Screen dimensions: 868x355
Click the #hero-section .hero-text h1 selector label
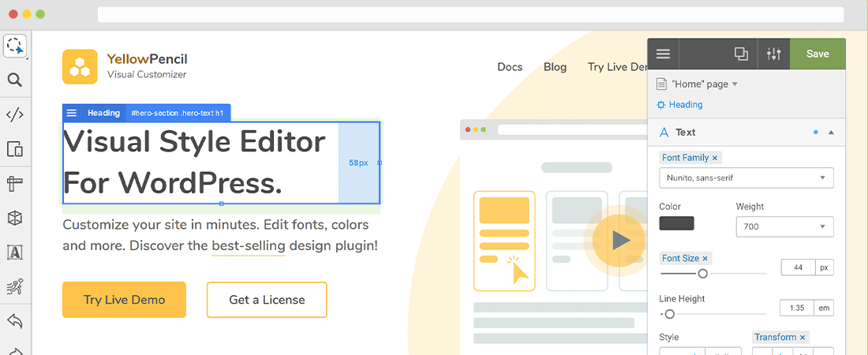pos(177,113)
